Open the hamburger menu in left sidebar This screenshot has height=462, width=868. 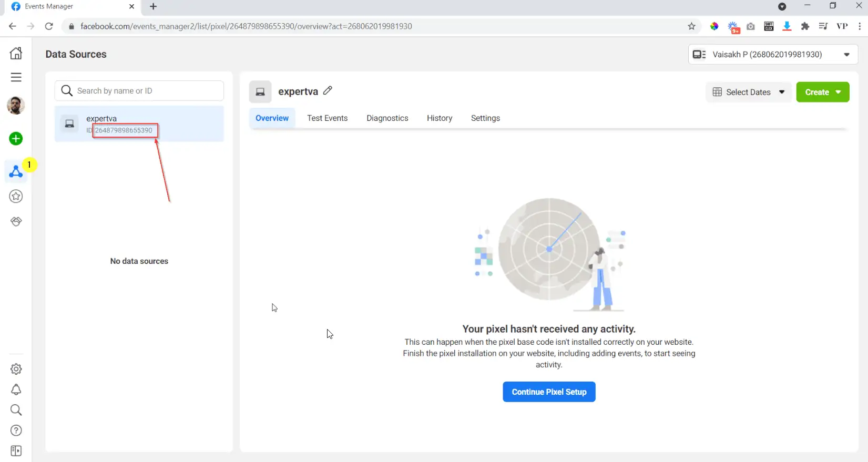[16, 77]
